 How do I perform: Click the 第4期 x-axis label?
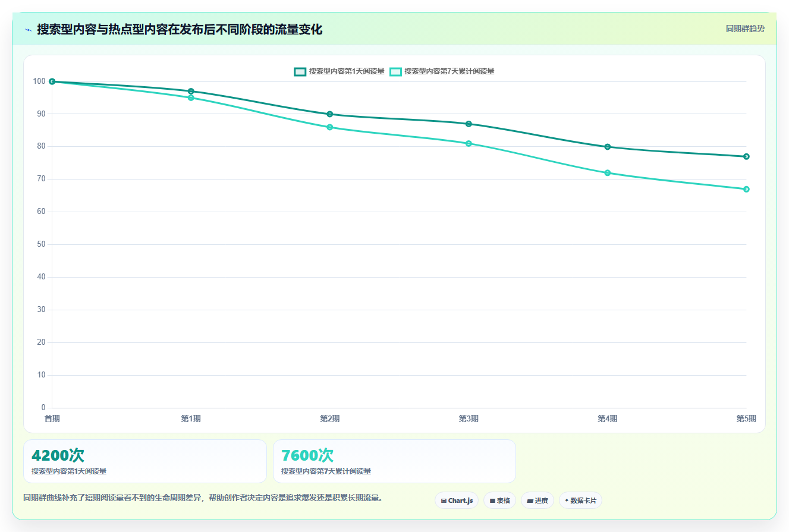coord(608,418)
